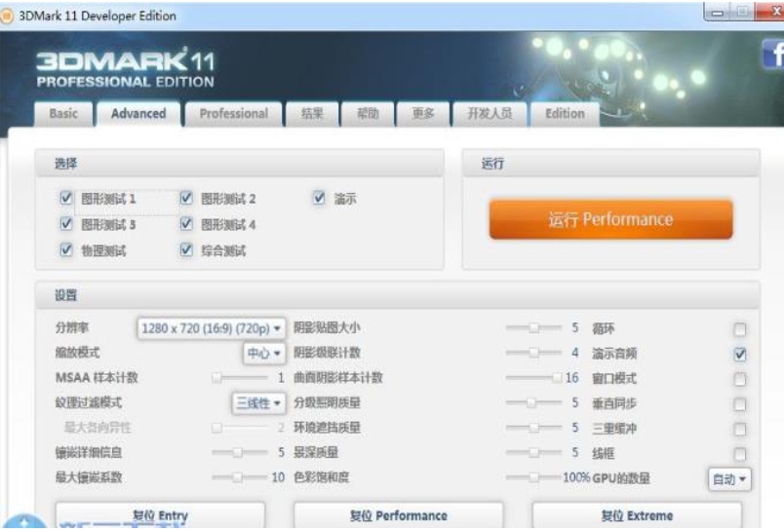Open the 帮助 tab
Screen dimensions: 784x532
point(368,114)
